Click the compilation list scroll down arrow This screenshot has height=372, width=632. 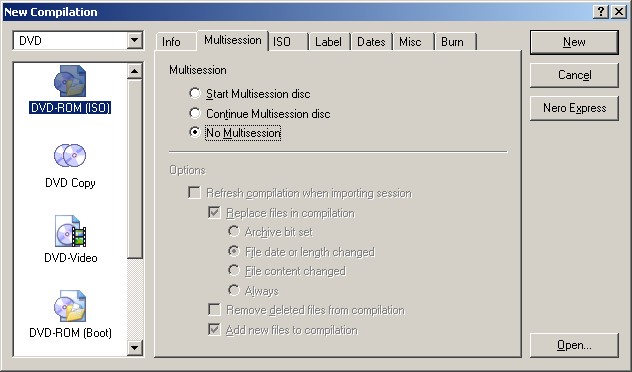[135, 347]
